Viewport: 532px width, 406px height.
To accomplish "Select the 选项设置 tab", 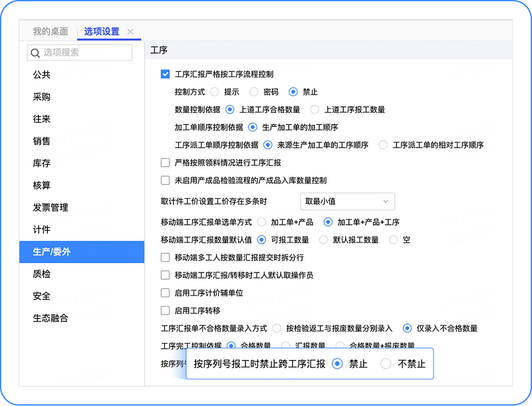I will 102,31.
